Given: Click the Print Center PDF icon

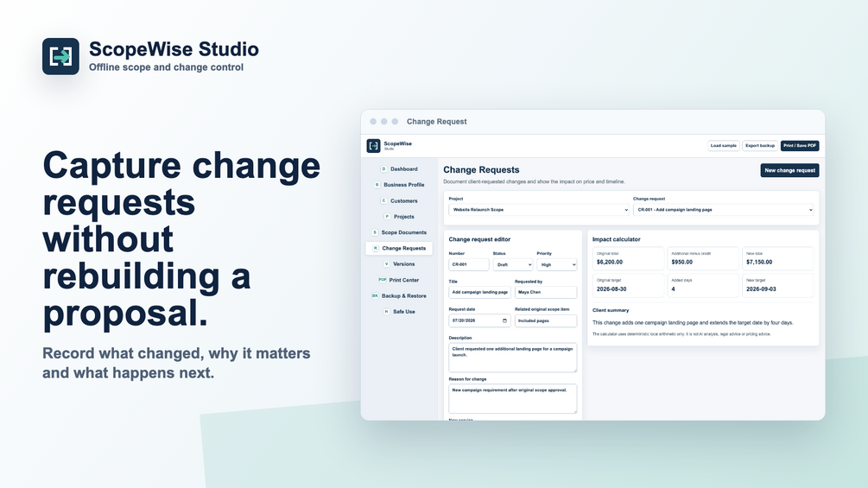Looking at the screenshot, I should point(383,280).
